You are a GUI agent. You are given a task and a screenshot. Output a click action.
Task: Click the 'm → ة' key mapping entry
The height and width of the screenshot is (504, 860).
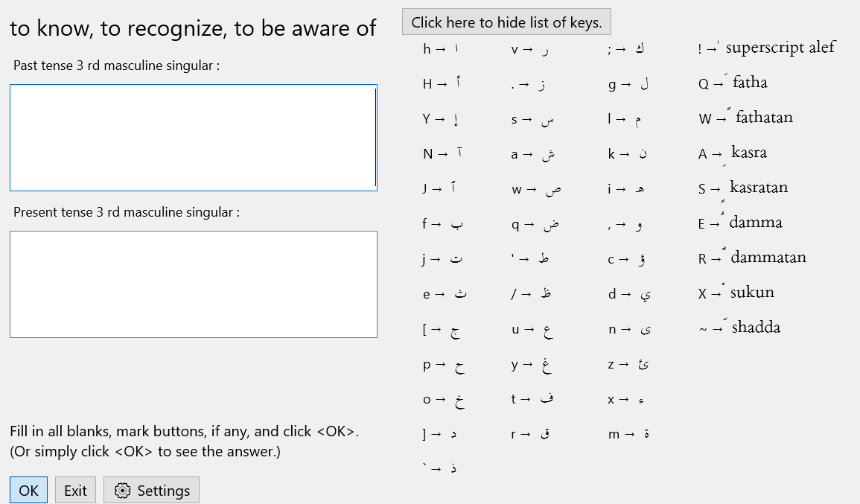(x=628, y=433)
